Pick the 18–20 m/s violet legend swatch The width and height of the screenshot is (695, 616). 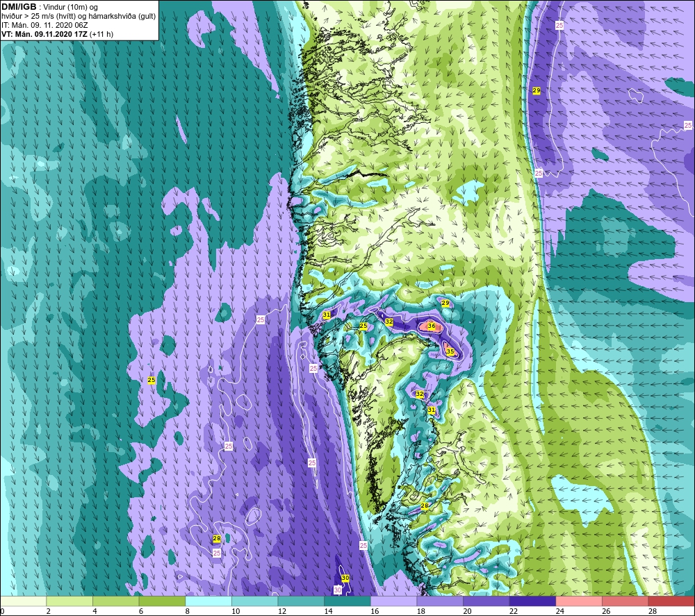[x=440, y=601]
